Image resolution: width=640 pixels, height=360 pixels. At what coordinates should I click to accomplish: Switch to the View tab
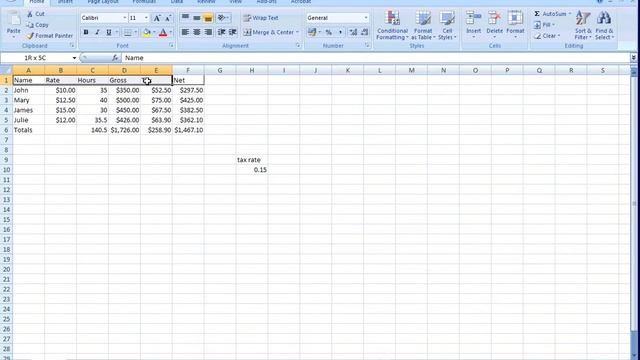coord(236,2)
